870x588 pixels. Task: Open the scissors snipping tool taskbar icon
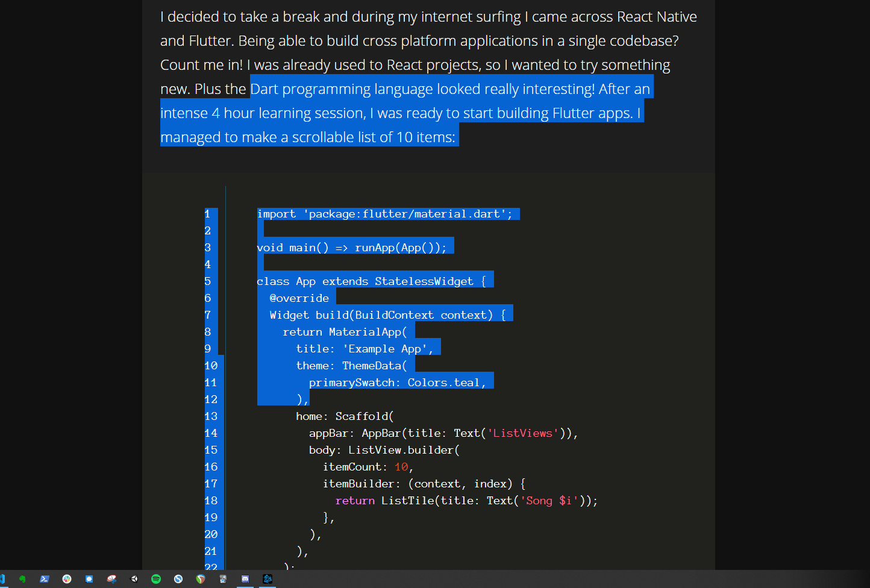[111, 579]
